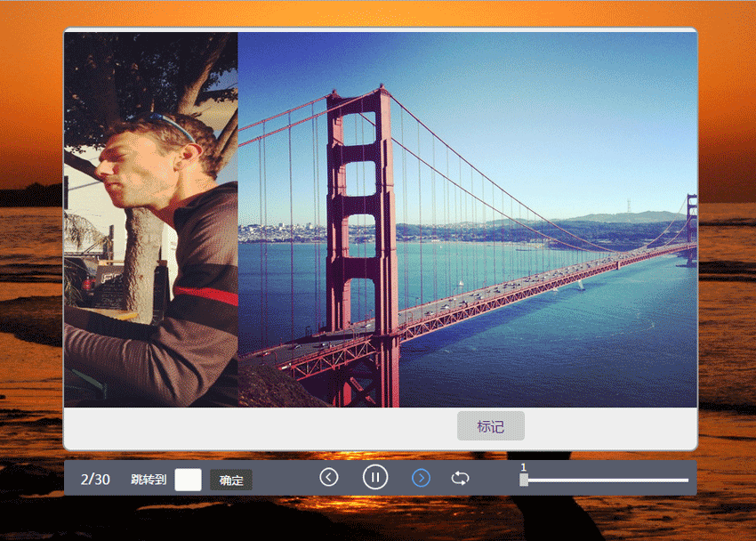This screenshot has height=541, width=756.
Task: Select the 2/30 slide counter
Action: pos(95,480)
